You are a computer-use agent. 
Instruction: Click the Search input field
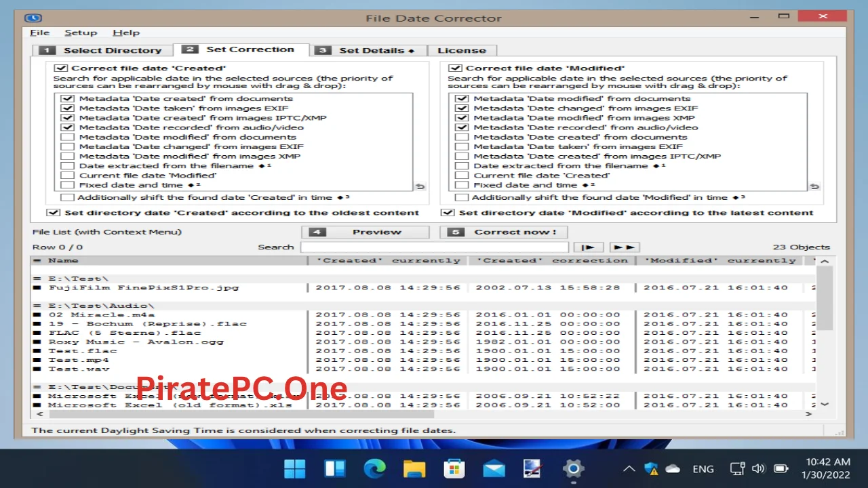[x=434, y=247]
